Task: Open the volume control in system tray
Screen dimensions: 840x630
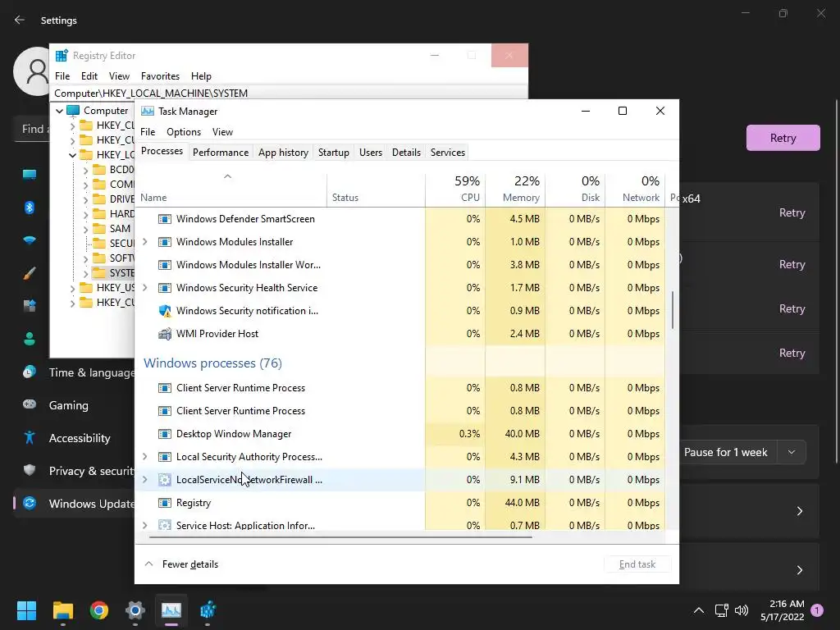Action: point(742,610)
